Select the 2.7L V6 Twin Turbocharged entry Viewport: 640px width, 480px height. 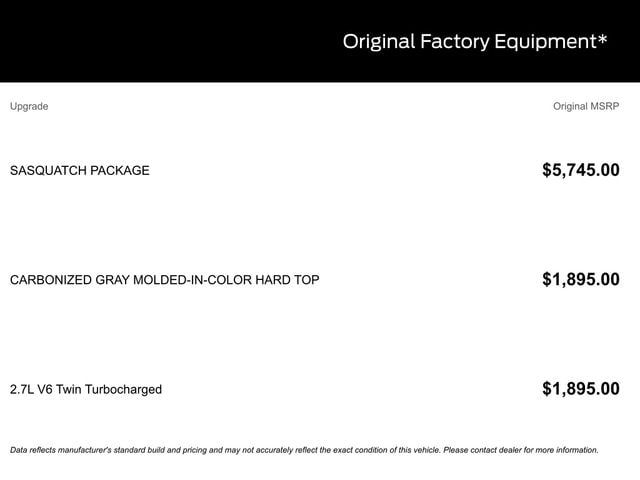[x=86, y=389]
